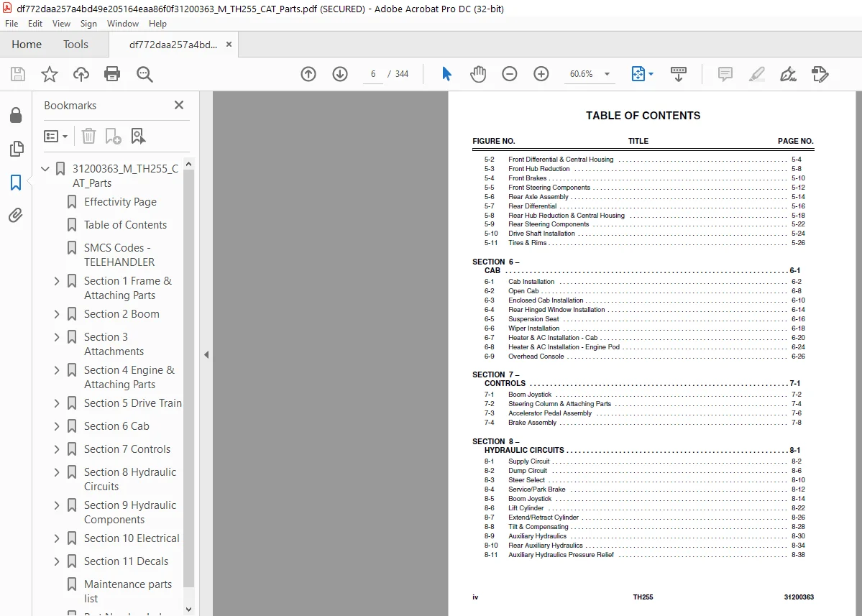862x616 pixels.
Task: Open the zoom level dropdown arrow
Action: (607, 74)
